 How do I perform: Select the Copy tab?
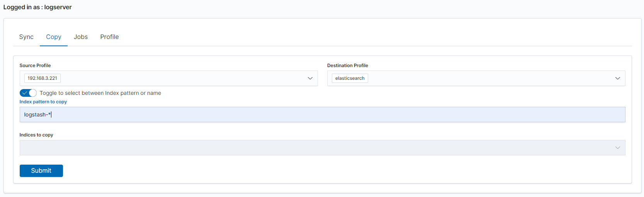click(54, 37)
